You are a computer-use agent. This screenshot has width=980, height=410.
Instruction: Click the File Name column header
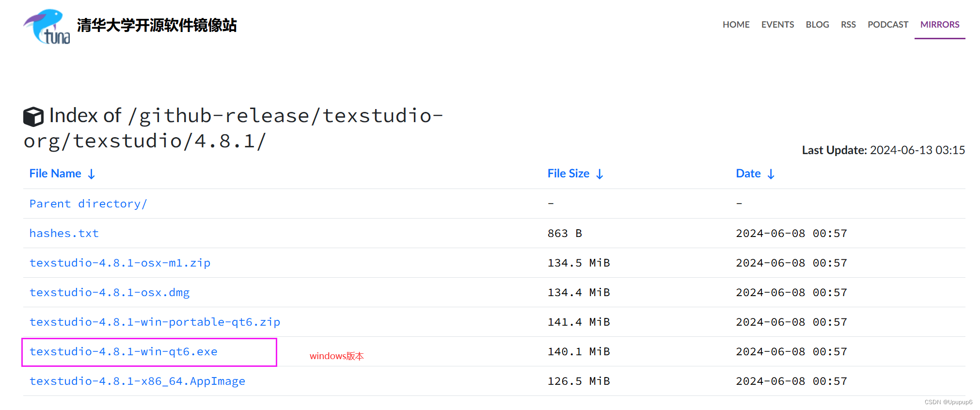[x=55, y=173]
